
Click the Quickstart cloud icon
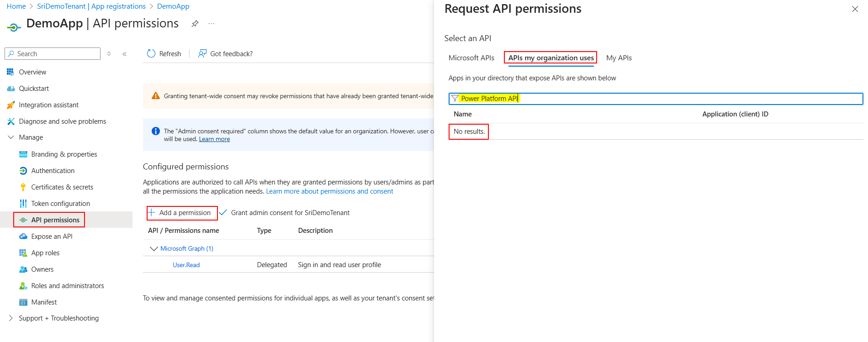click(x=11, y=88)
